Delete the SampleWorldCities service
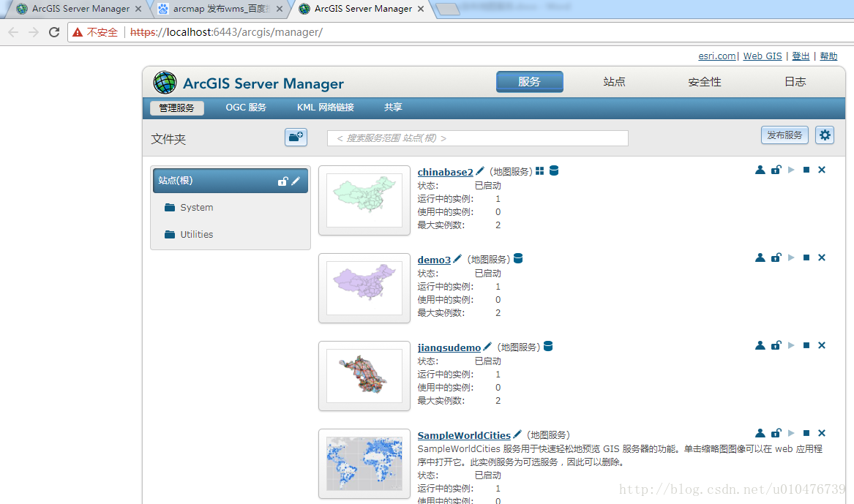 (822, 433)
